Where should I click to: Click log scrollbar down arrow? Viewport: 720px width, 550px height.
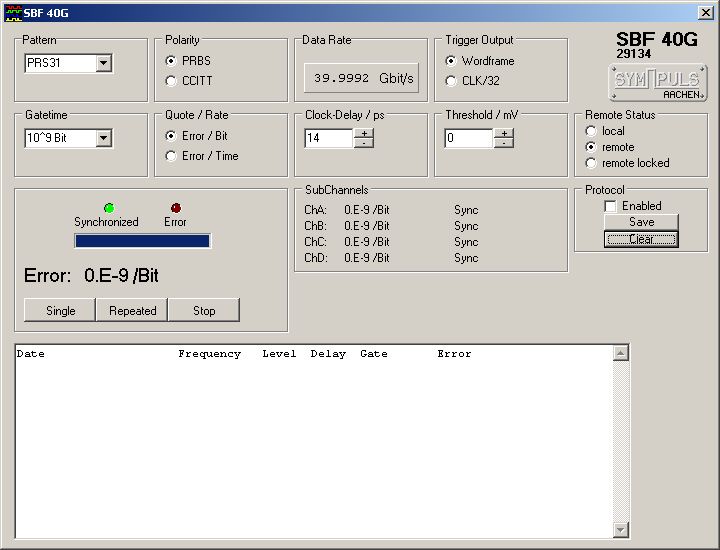click(621, 530)
